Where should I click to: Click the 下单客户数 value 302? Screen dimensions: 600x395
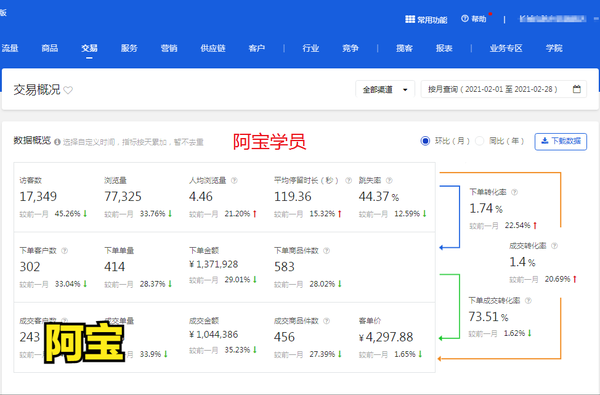[x=30, y=267]
